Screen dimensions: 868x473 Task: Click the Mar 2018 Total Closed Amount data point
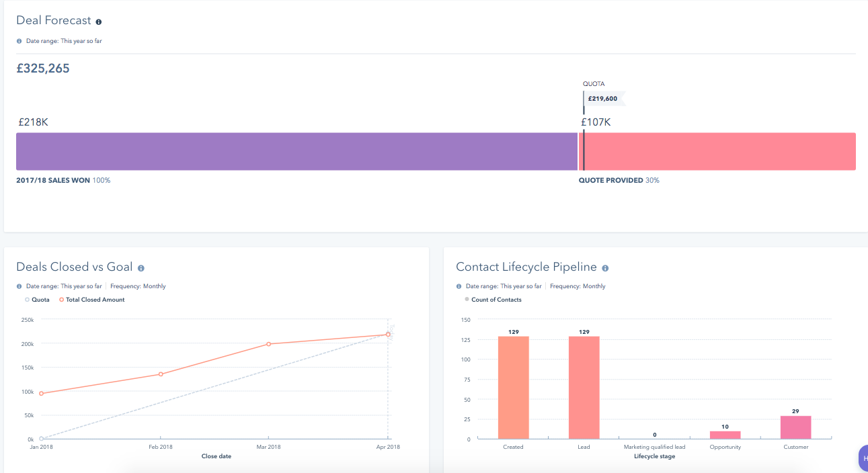pos(268,344)
